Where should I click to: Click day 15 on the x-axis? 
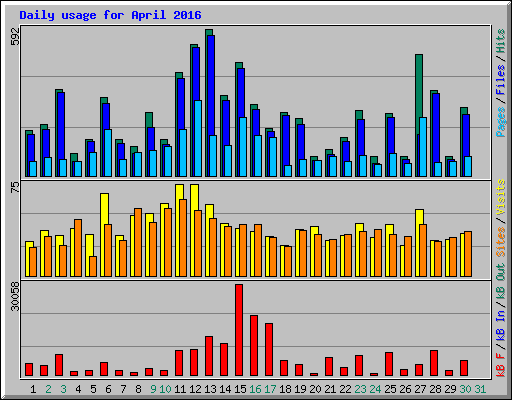(240, 389)
